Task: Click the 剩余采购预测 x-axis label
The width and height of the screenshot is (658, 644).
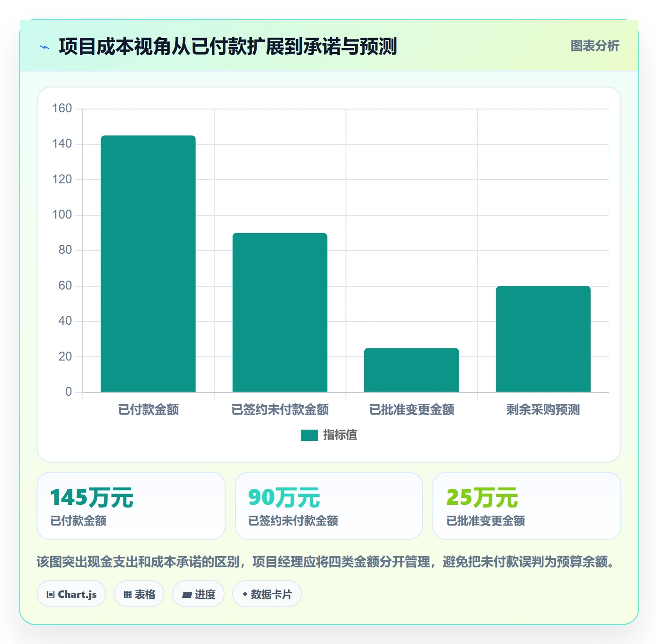Action: pyautogui.click(x=543, y=409)
